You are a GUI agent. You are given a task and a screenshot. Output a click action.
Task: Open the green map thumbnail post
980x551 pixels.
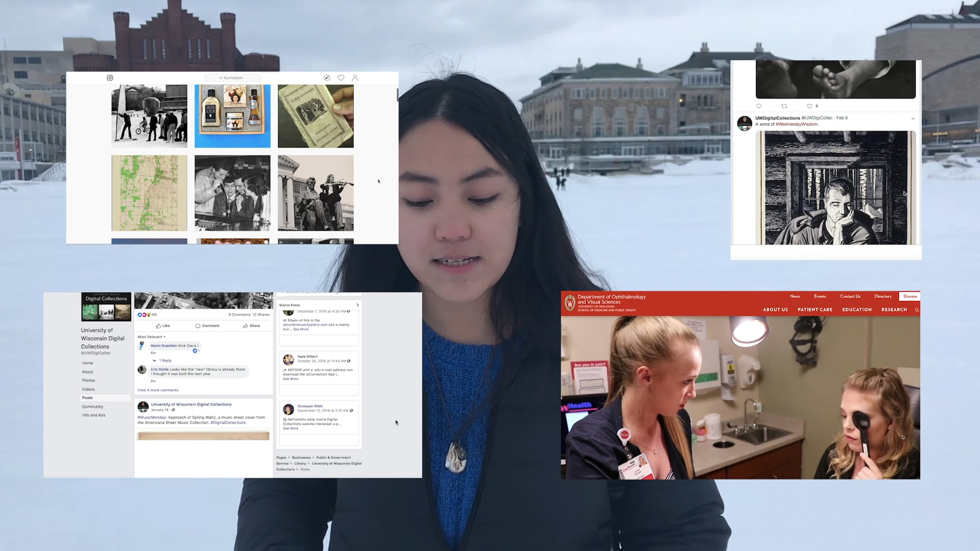click(149, 193)
